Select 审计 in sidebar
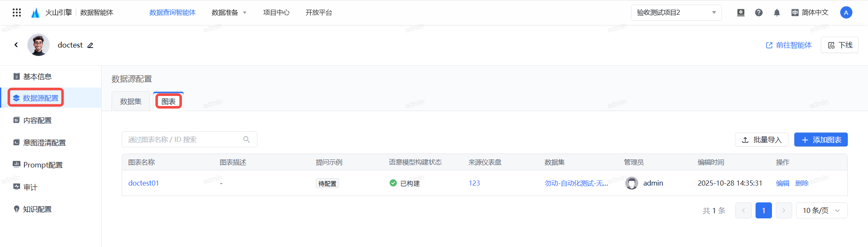Screen dimensions: 868x247 pos(51,187)
